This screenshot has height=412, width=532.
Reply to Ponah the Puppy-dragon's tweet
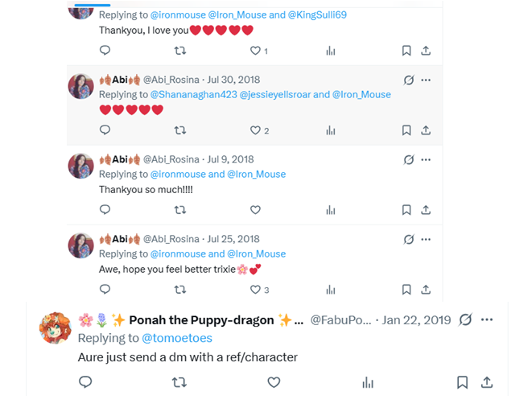(85, 382)
